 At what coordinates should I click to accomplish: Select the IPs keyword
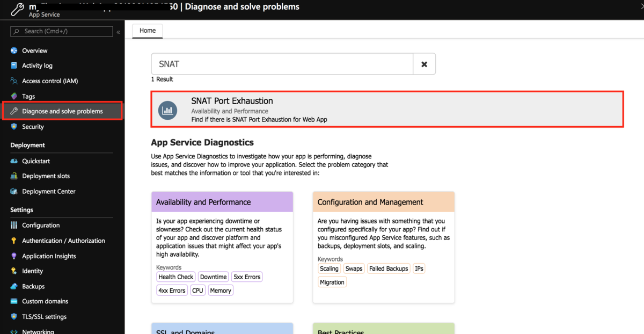click(419, 268)
